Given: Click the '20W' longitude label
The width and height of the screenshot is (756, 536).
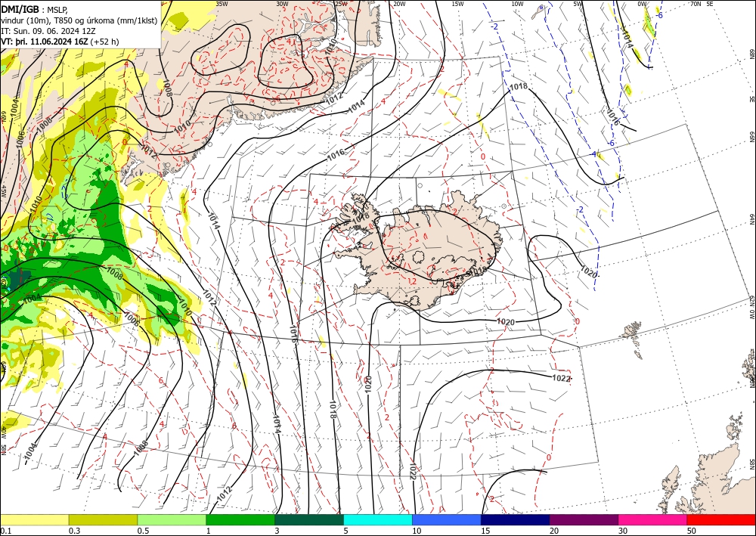Looking at the screenshot, I should pyautogui.click(x=399, y=4).
